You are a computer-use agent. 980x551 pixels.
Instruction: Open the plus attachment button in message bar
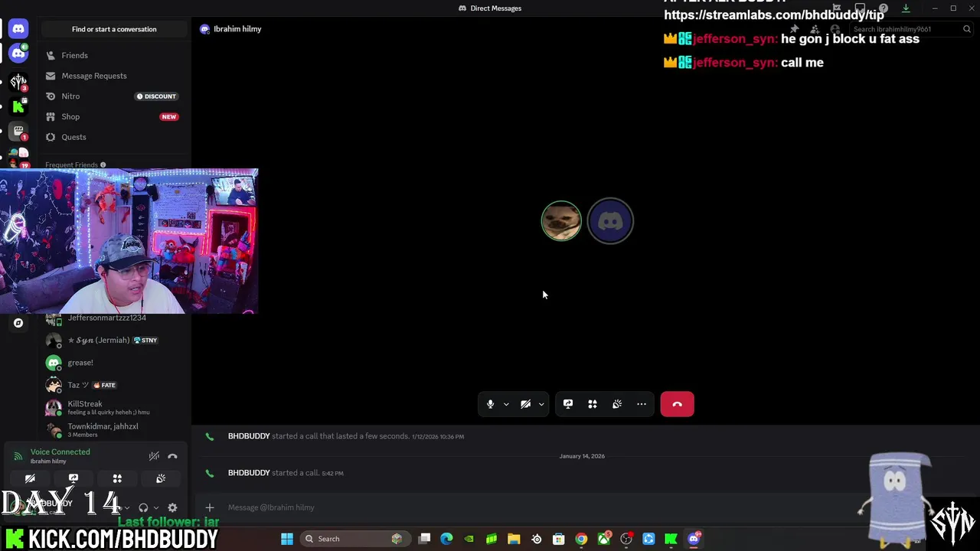click(x=210, y=507)
